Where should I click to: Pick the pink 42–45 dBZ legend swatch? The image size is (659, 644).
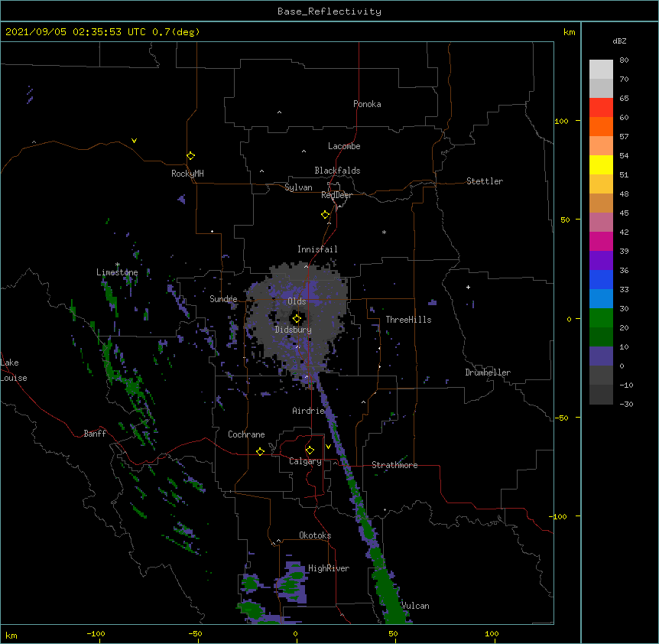(x=601, y=223)
